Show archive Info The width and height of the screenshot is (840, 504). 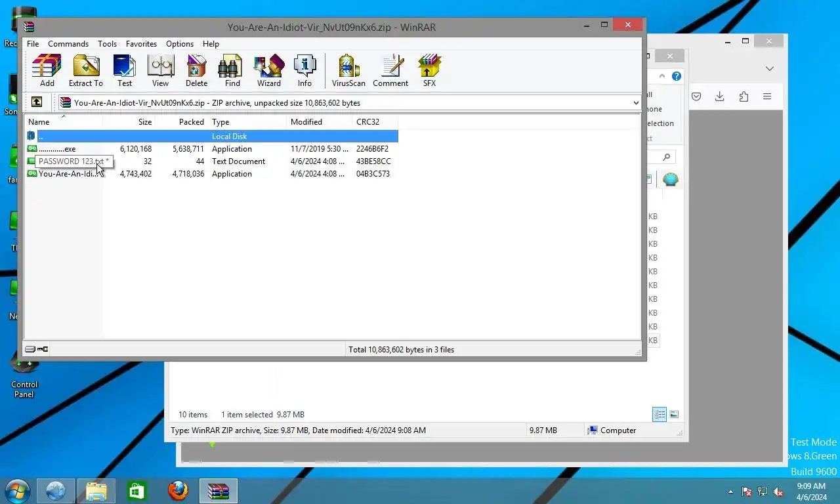304,70
